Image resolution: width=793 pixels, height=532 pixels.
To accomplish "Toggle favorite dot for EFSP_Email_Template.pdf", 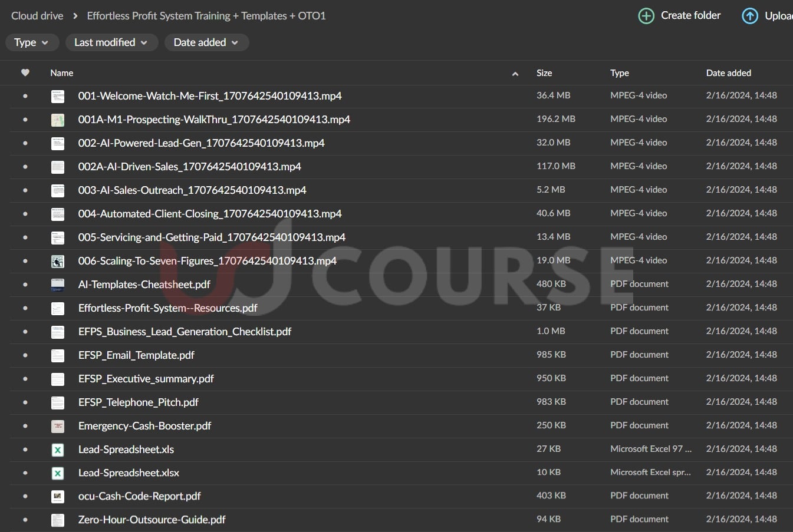I will click(x=25, y=355).
